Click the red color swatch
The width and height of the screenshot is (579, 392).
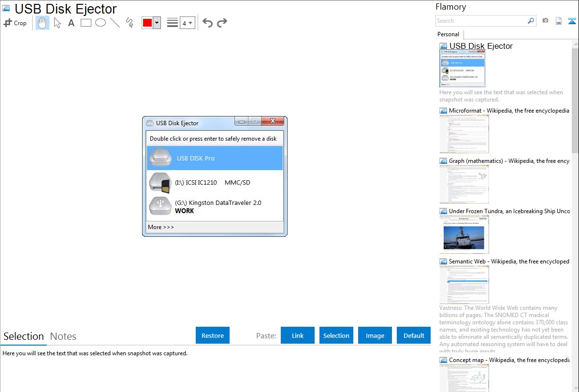tap(147, 23)
